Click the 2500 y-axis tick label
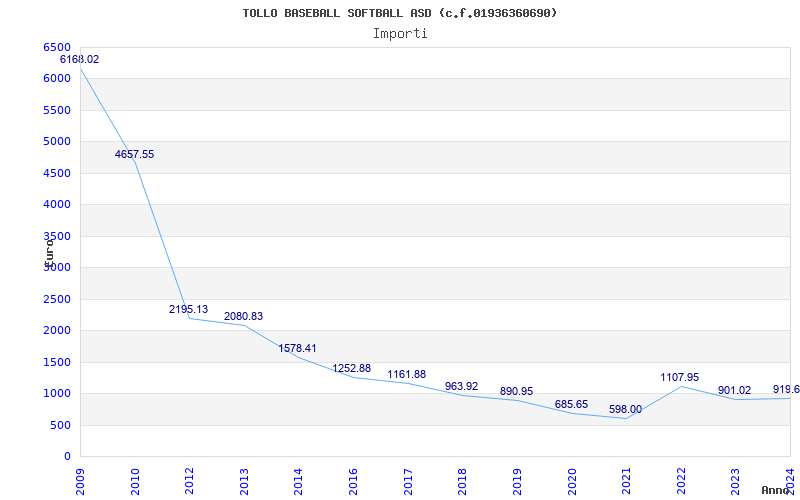The image size is (800, 500). click(x=57, y=299)
